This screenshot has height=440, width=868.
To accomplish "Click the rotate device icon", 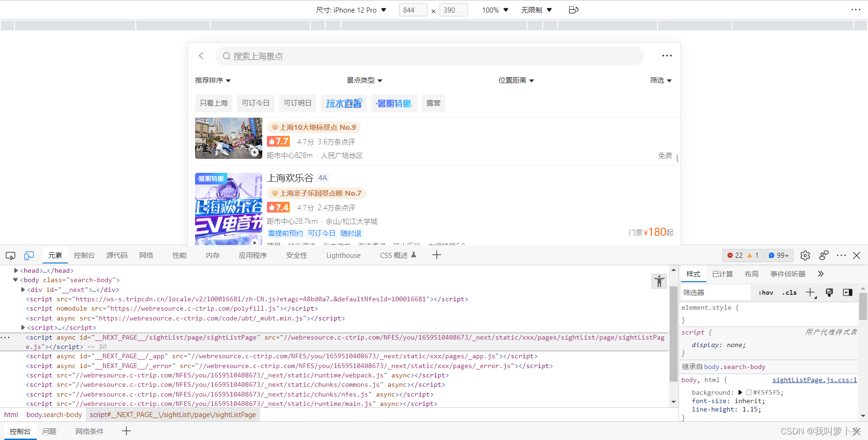I will (574, 10).
